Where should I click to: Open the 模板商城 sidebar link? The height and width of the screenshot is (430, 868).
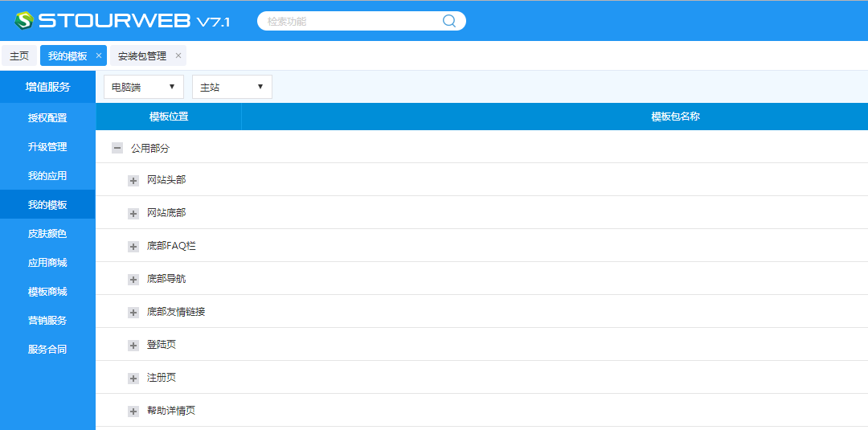tap(47, 292)
